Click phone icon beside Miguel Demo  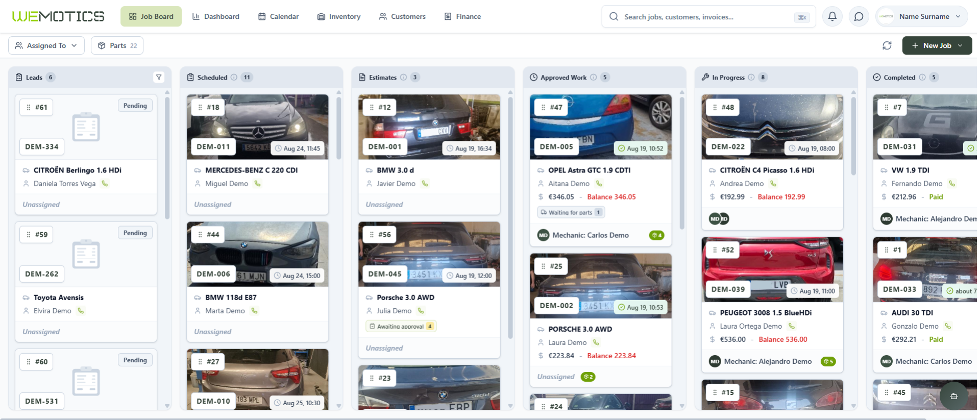tap(257, 183)
